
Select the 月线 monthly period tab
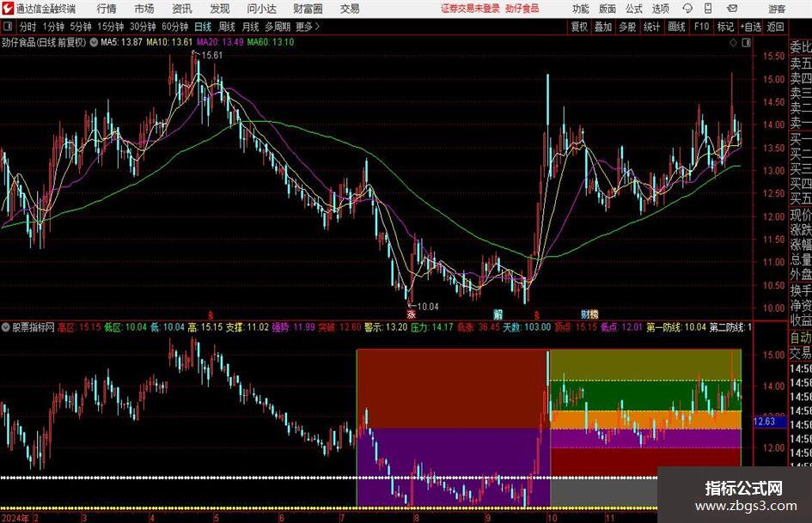(x=251, y=27)
